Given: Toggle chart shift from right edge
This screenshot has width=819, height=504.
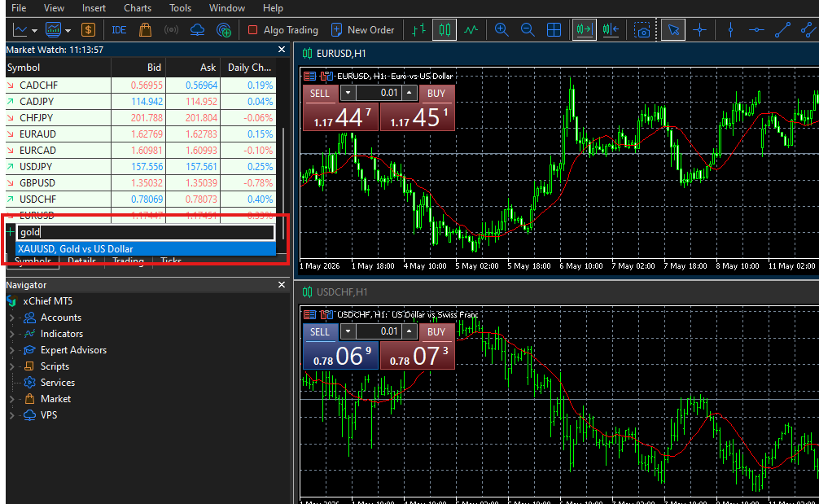Looking at the screenshot, I should (x=611, y=30).
